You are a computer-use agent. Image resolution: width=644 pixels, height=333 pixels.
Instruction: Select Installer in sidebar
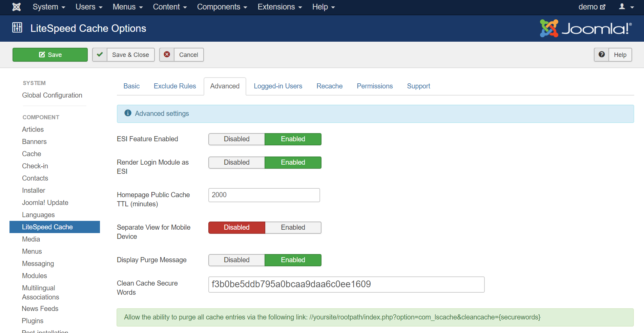pos(34,190)
